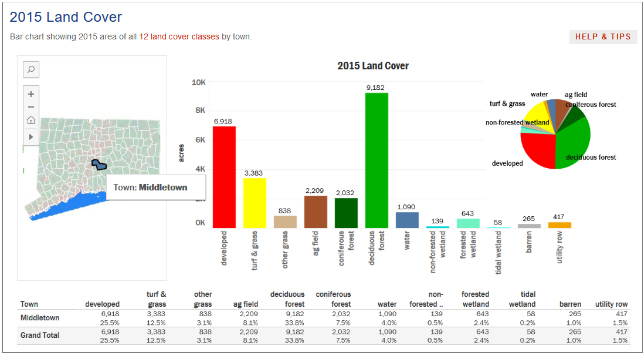Click the dark green coniferous forest bar
This screenshot has height=354, width=644.
click(x=346, y=213)
